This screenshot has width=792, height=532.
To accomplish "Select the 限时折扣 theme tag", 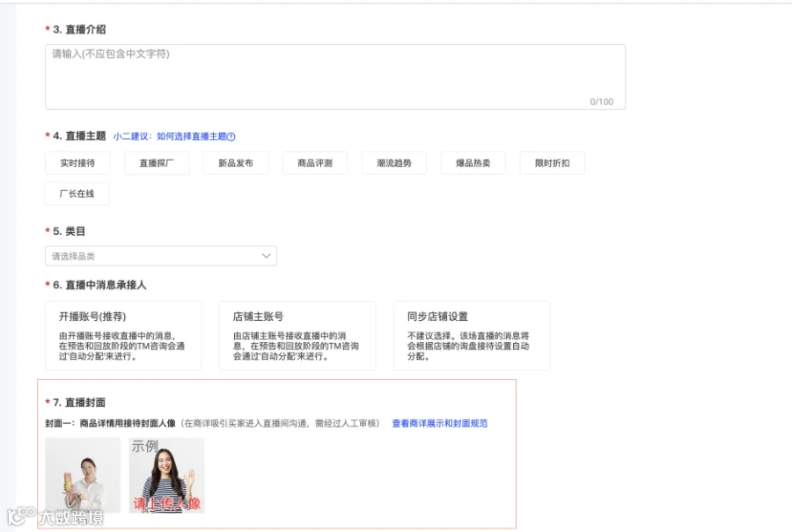I will 552,163.
